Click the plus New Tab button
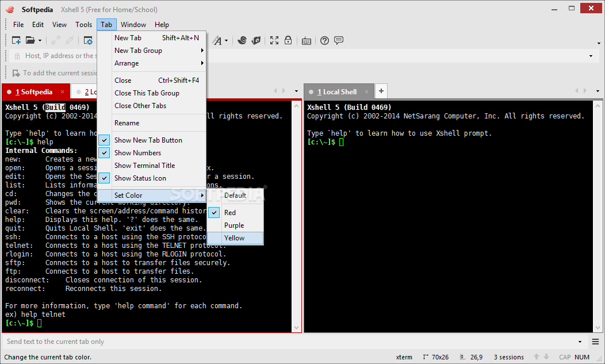Screen dimensions: 605x364 [381, 91]
